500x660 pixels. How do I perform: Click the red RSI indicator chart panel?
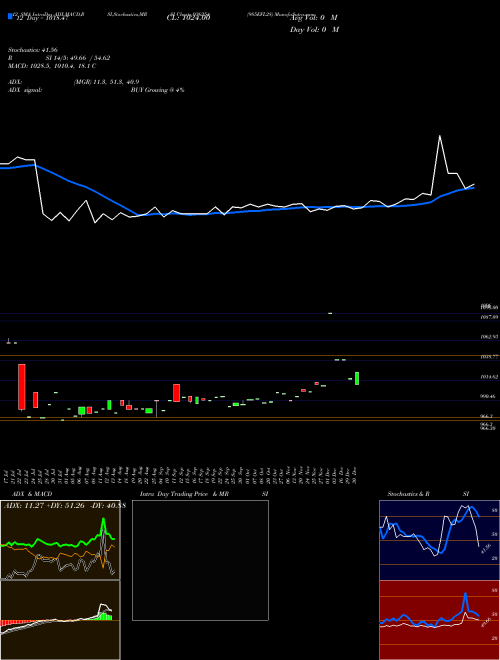[439, 620]
